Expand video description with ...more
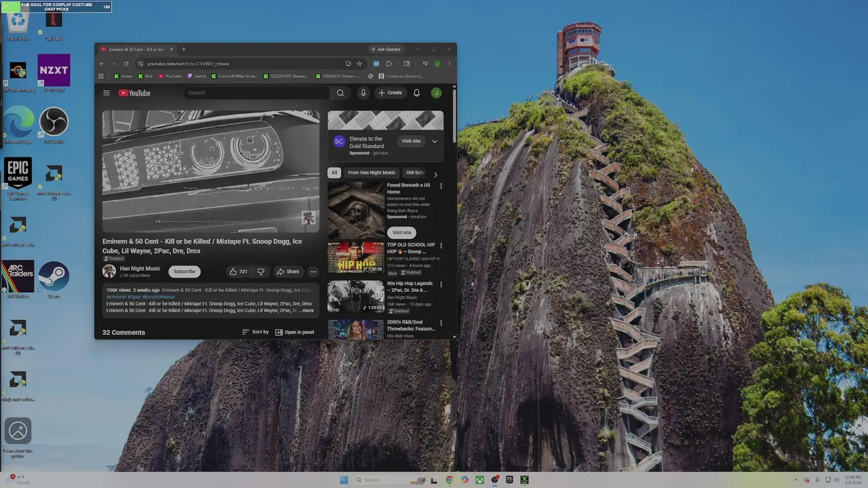868x488 pixels. coord(307,310)
